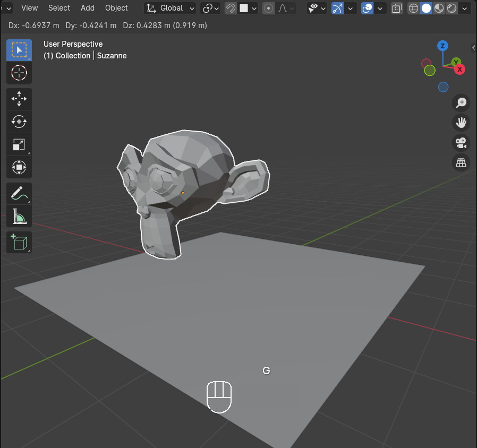
Task: Expand the overlays options dropdown arrow
Action: click(380, 8)
